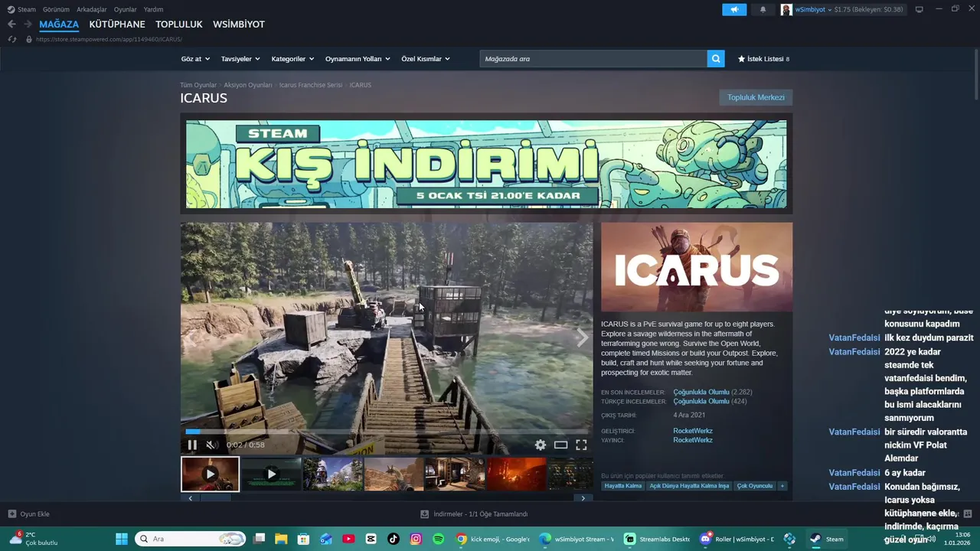The width and height of the screenshot is (980, 551).
Task: Open TikTok from the taskbar
Action: (x=394, y=539)
